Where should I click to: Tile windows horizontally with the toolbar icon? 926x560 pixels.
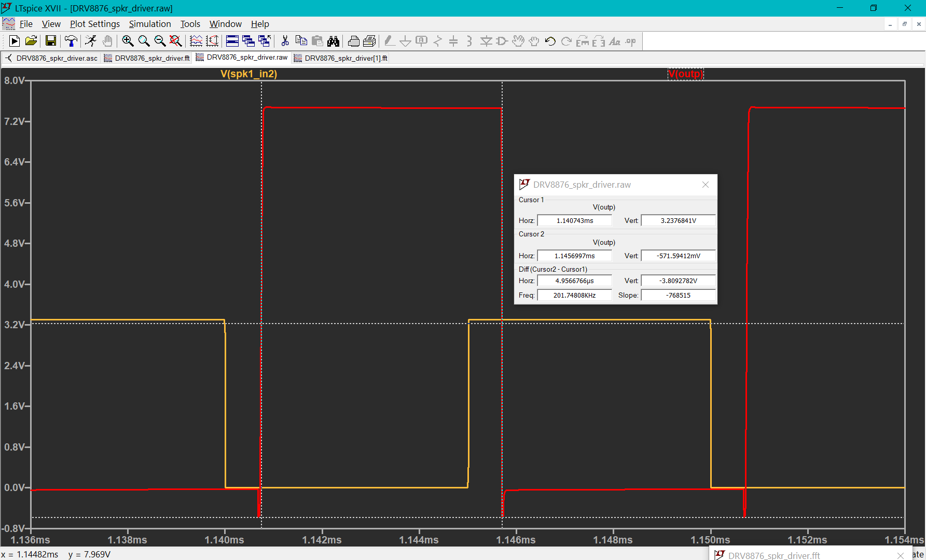pyautogui.click(x=232, y=41)
